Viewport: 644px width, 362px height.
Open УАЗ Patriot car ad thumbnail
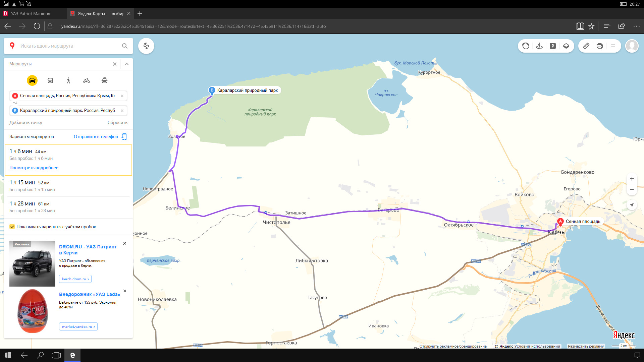click(32, 263)
